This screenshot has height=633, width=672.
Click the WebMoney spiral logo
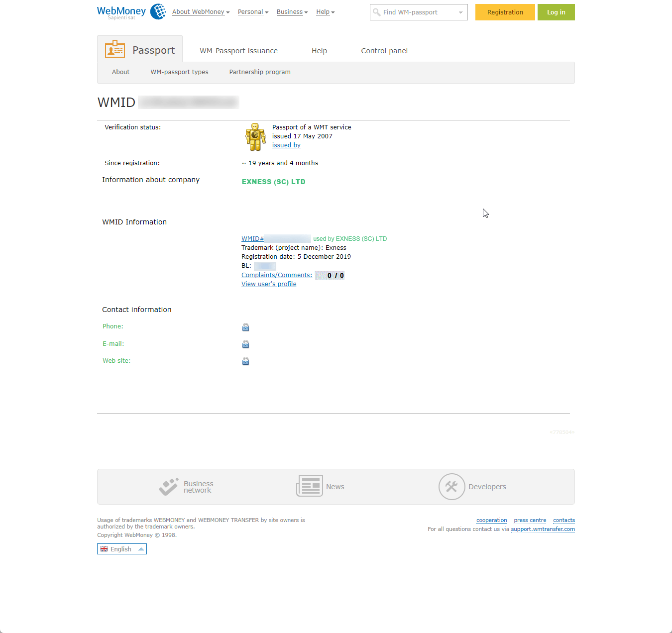158,11
